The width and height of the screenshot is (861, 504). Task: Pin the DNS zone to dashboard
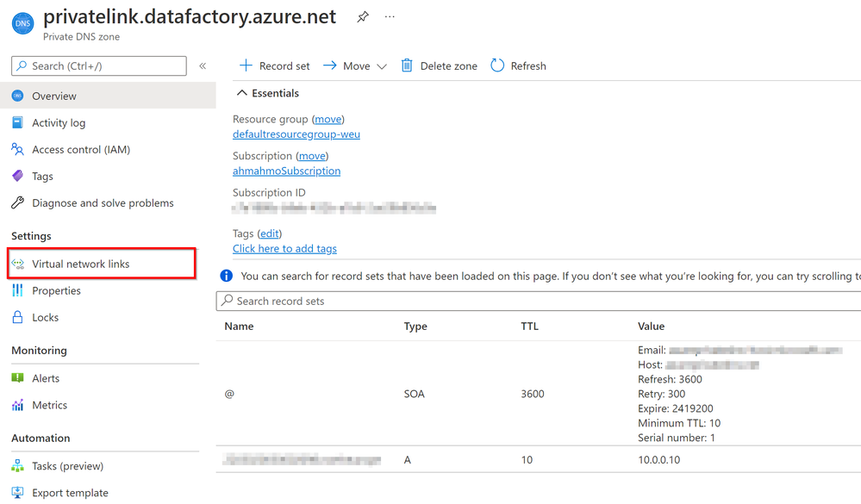363,17
